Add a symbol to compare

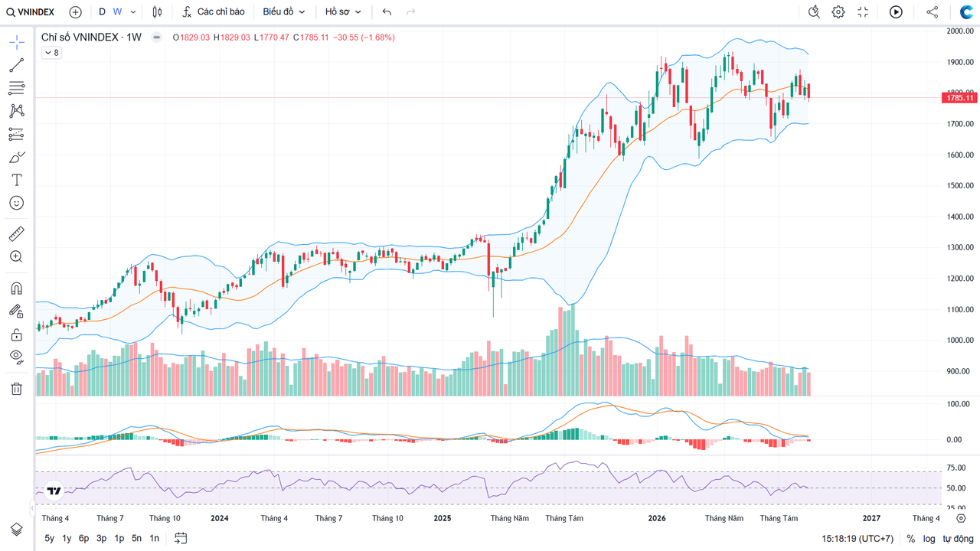click(x=75, y=12)
